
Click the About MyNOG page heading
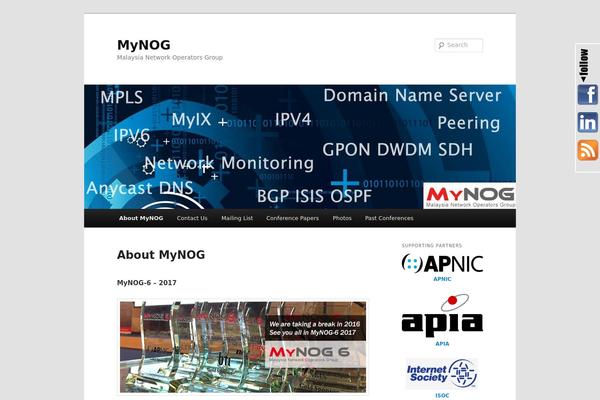tap(161, 255)
